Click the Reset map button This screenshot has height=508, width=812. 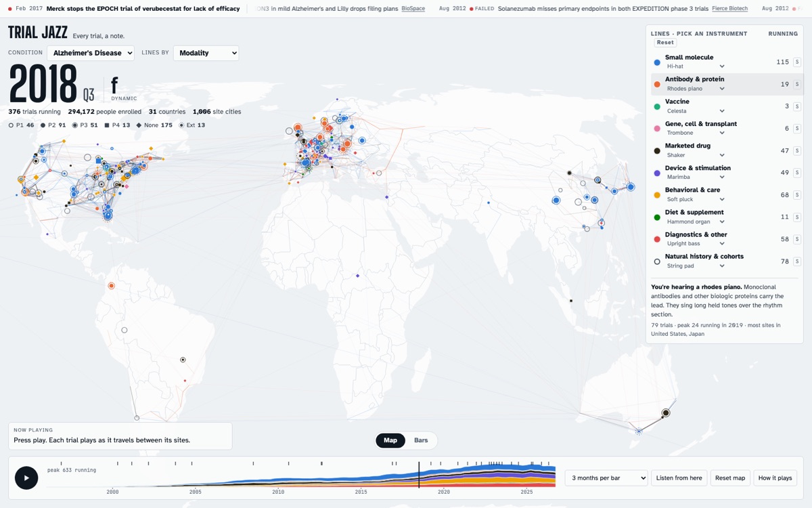point(730,478)
